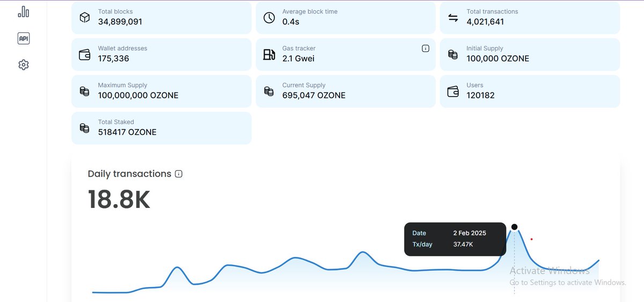
Task: Click the clock icon beside Average block time
Action: 269,18
